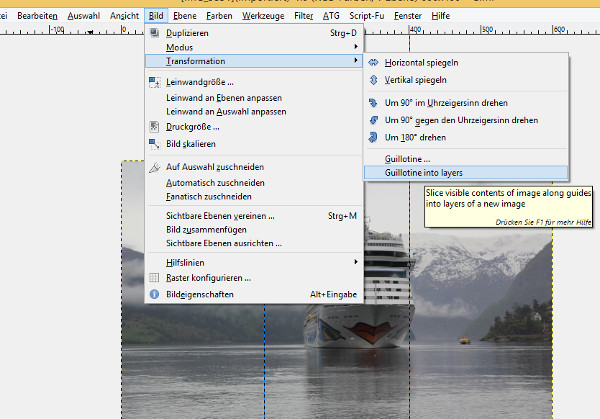Choose Bildeigenschaften entry

pyautogui.click(x=254, y=294)
